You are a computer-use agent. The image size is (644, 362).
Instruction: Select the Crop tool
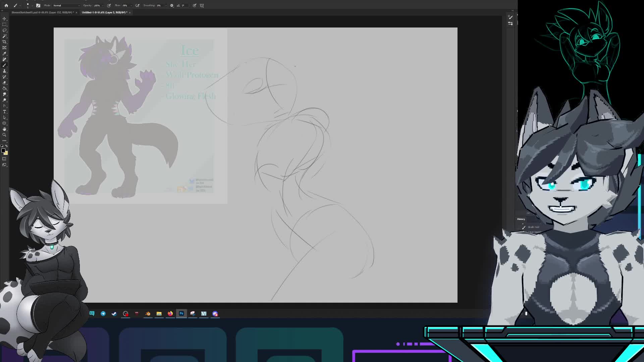pos(4,42)
